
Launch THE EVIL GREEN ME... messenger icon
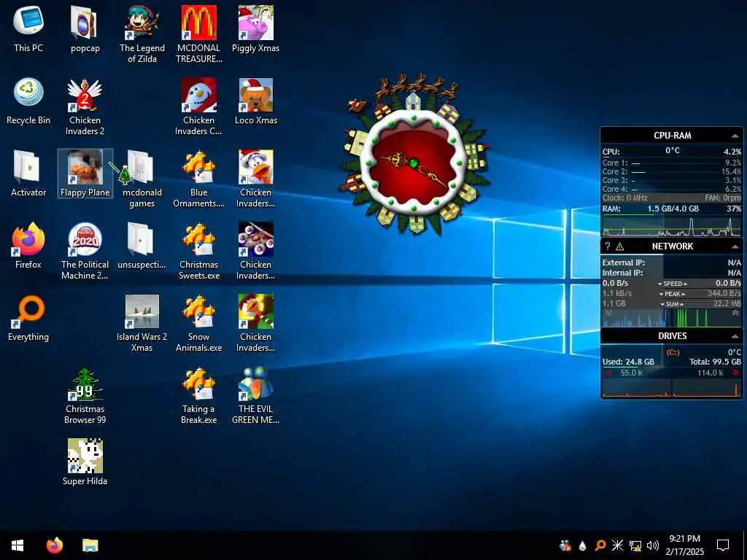coord(256,396)
